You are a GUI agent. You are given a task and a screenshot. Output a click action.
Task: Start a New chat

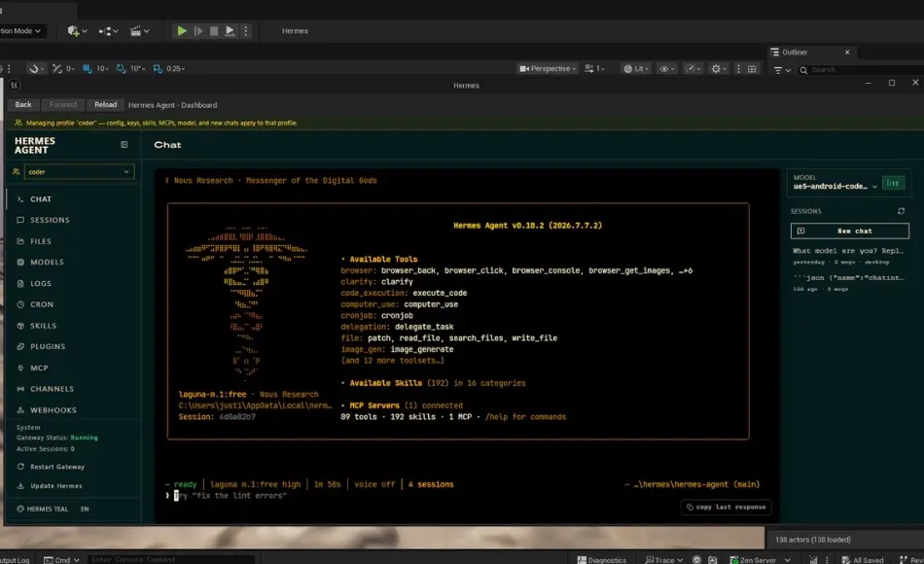pyautogui.click(x=850, y=231)
